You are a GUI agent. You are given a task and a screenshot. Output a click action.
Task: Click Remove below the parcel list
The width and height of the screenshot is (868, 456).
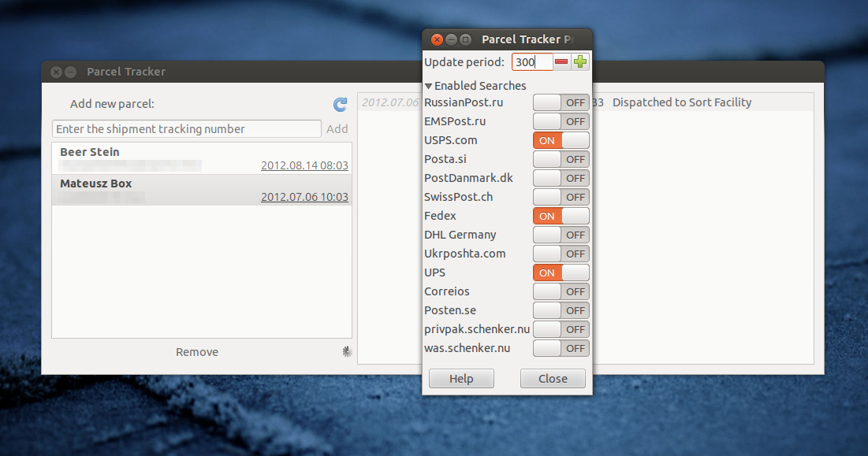tap(196, 352)
